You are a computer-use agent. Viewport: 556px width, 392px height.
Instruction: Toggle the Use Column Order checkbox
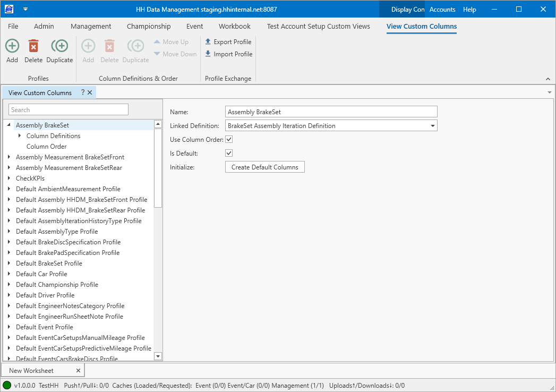click(229, 140)
